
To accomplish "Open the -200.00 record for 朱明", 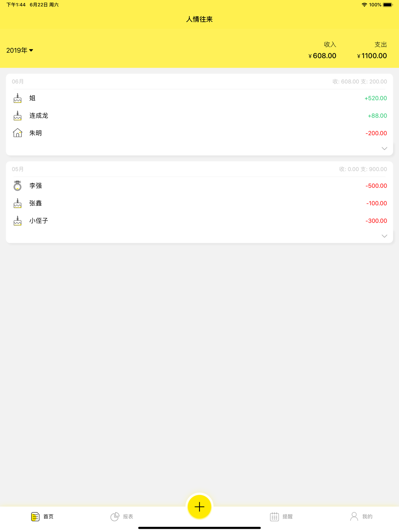I will [199, 133].
